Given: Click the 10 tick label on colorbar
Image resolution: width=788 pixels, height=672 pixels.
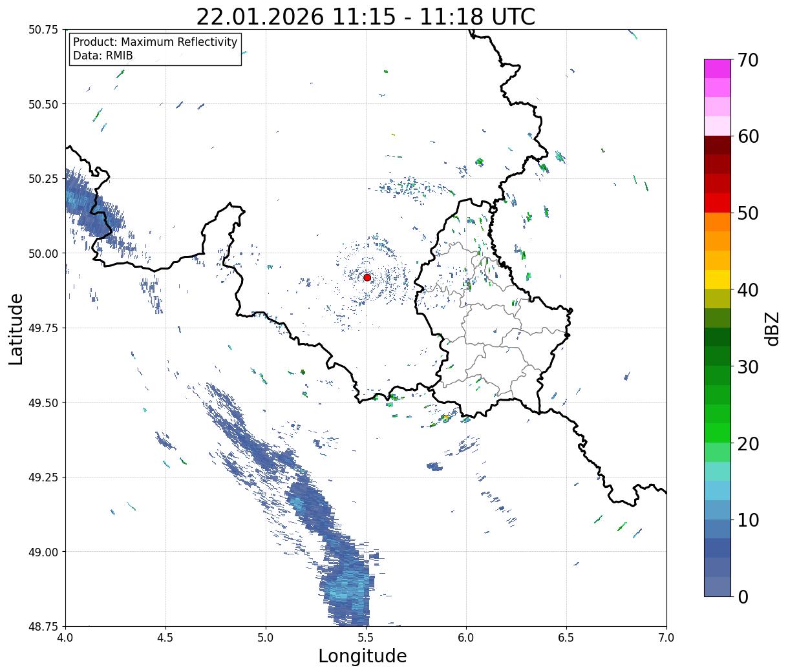Looking at the screenshot, I should pos(747,520).
